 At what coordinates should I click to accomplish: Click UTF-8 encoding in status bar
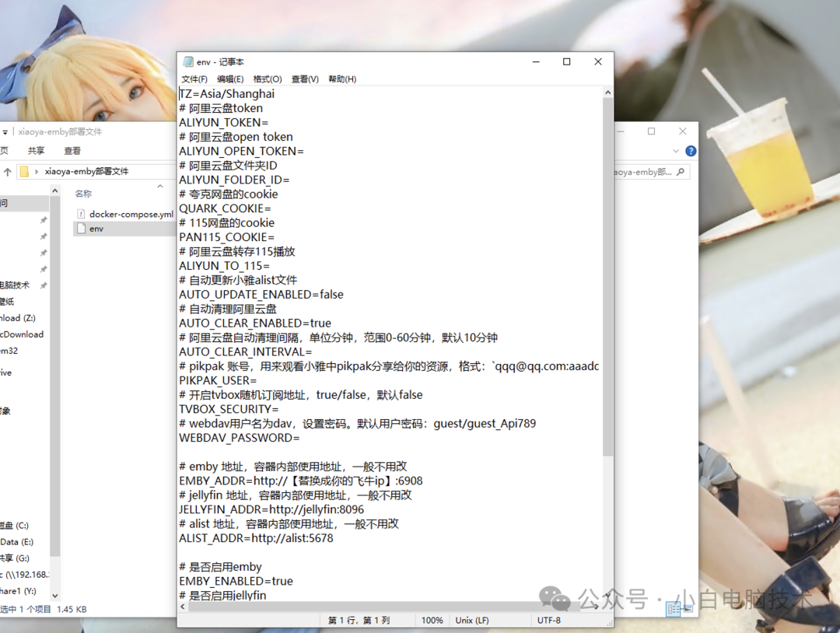(549, 620)
